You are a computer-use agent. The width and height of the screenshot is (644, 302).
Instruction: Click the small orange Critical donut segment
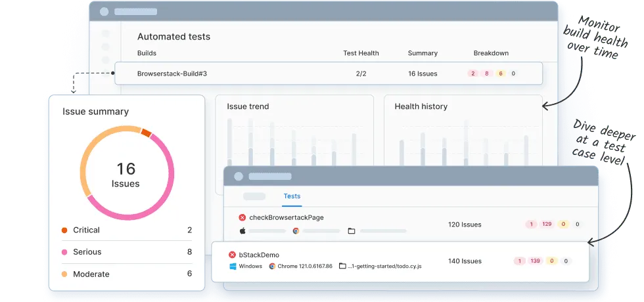click(x=146, y=132)
